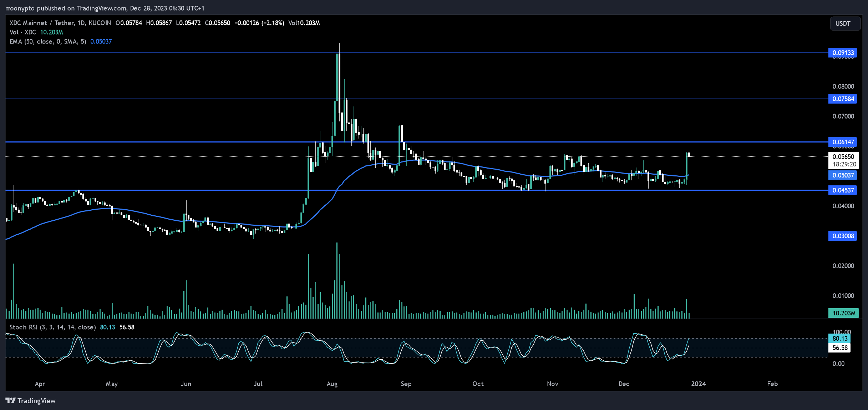Click the Sep label on time axis

(406, 384)
